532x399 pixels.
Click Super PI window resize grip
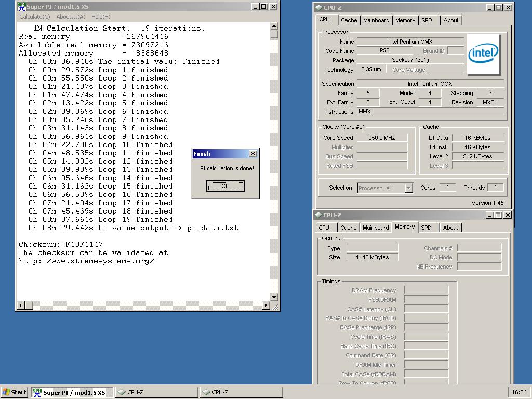point(275,307)
